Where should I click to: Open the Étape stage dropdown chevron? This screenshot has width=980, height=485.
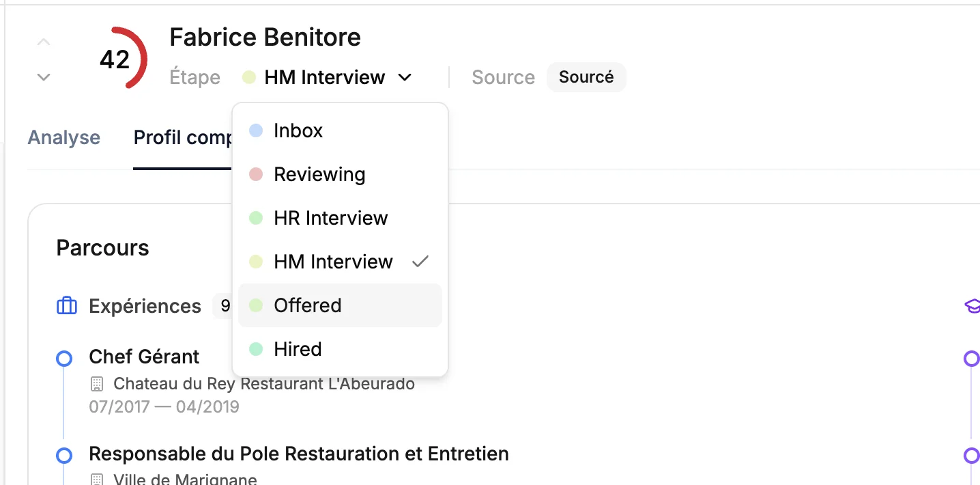click(x=405, y=78)
